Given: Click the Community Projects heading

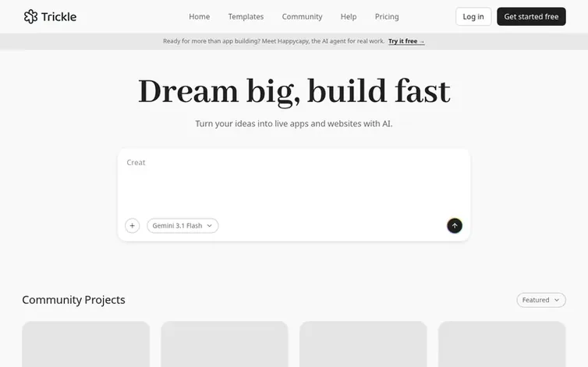Looking at the screenshot, I should point(73,300).
